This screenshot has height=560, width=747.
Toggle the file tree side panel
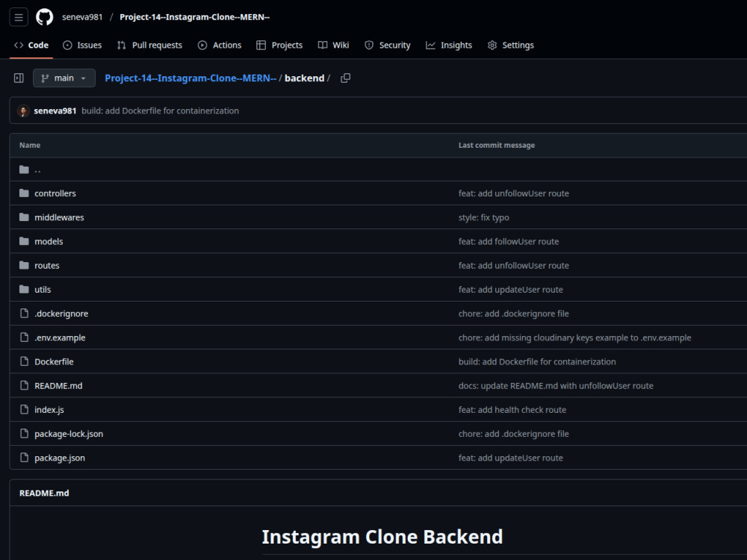19,78
